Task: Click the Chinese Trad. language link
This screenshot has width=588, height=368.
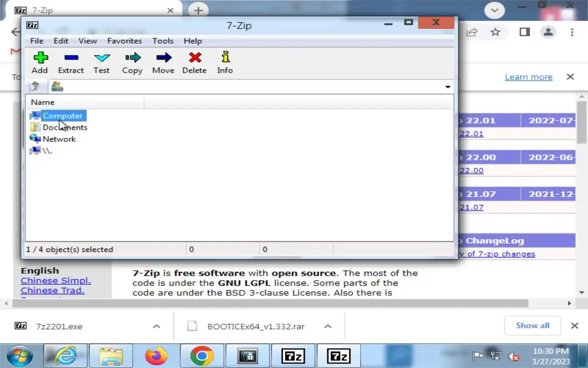Action: pos(52,291)
